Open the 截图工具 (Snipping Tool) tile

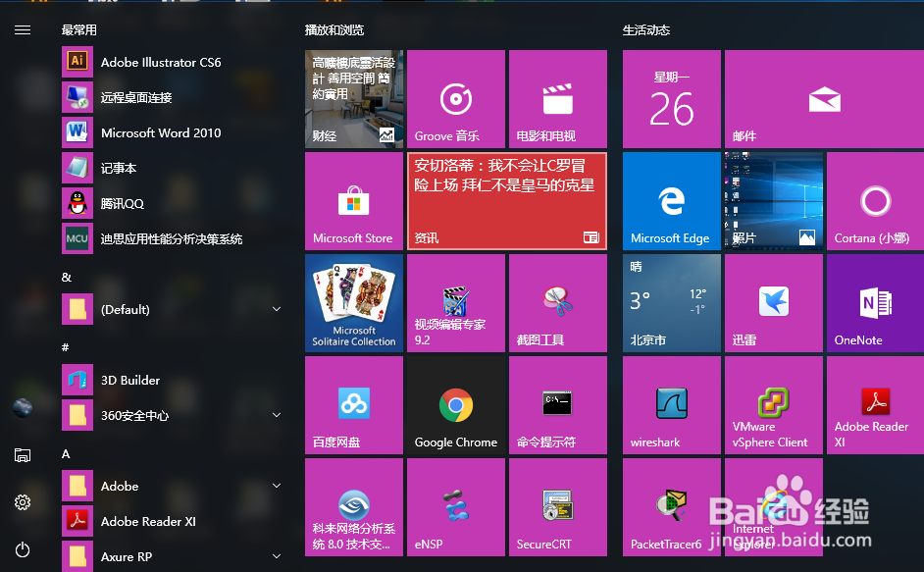(x=558, y=303)
